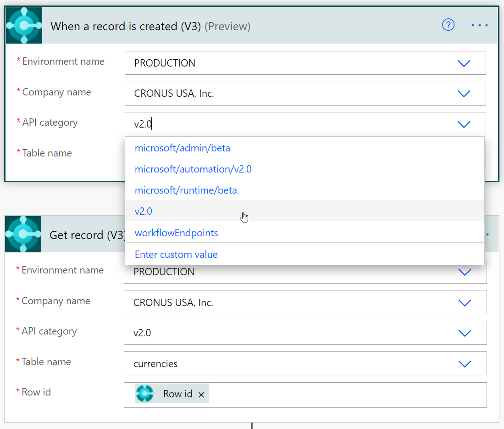Click the 'Get record (V3' card title
This screenshot has height=429, width=504.
tap(87, 235)
